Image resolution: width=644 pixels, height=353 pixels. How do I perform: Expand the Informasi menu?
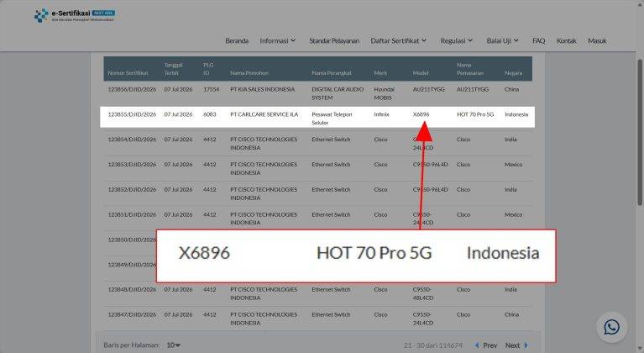click(x=278, y=40)
